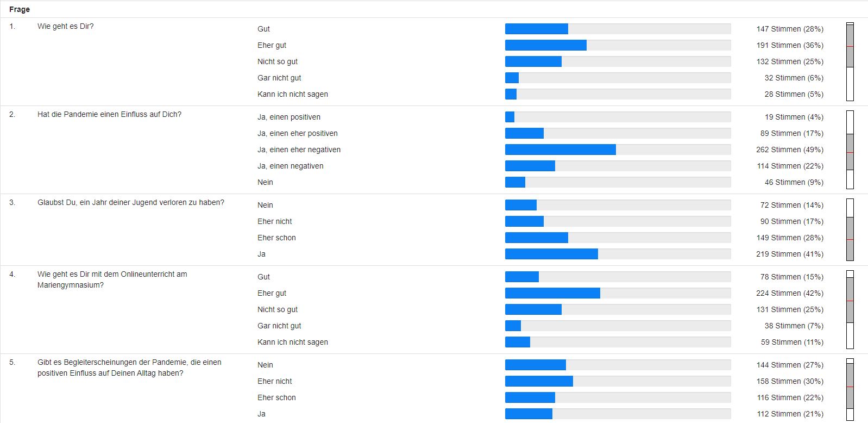Open question 'Hat die Pandemie einen Einfluss auf Dich?'
Screen dimensions: 868x423
109,114
